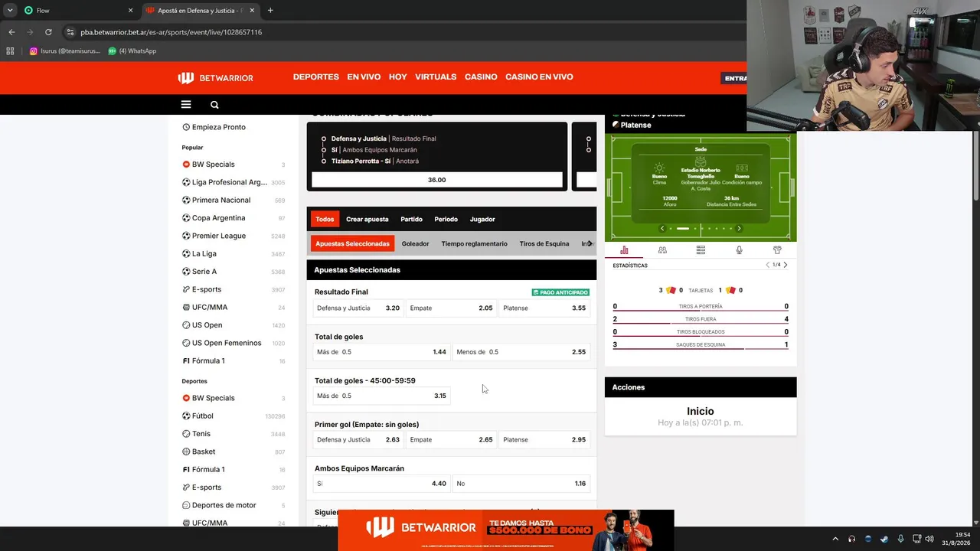This screenshot has width=980, height=551.
Task: Select the 36.00 popular combo bet
Action: [x=436, y=180]
